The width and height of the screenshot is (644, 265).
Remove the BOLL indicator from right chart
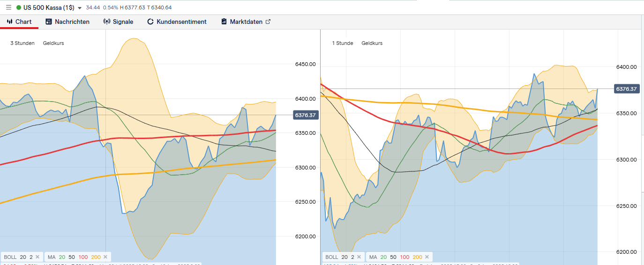359,257
